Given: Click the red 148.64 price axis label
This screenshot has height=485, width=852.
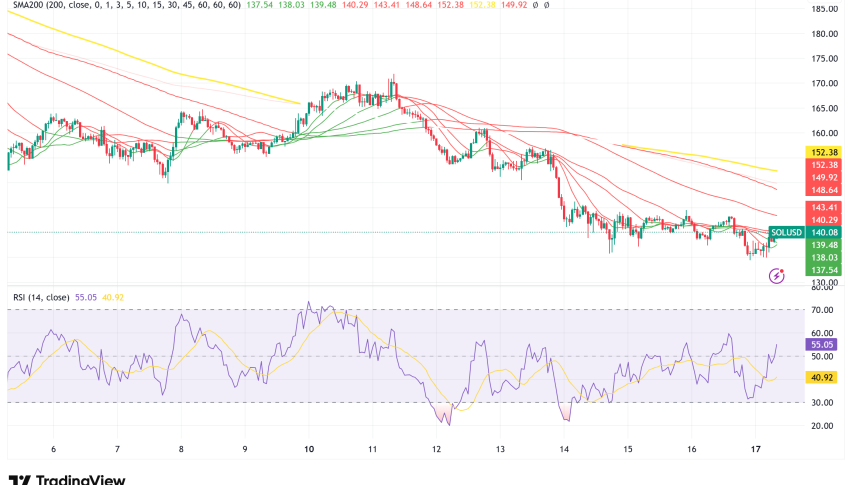Looking at the screenshot, I should tap(826, 190).
